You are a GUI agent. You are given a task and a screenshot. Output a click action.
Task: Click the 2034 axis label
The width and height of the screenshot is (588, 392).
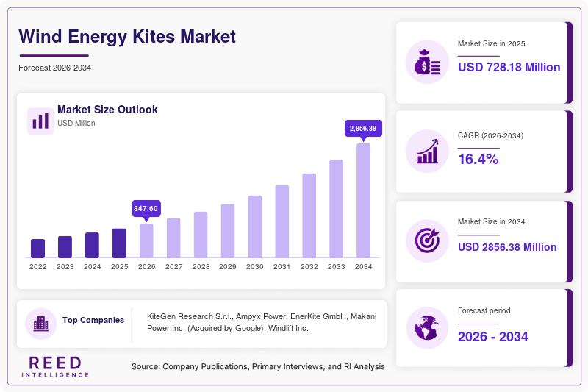coord(363,267)
